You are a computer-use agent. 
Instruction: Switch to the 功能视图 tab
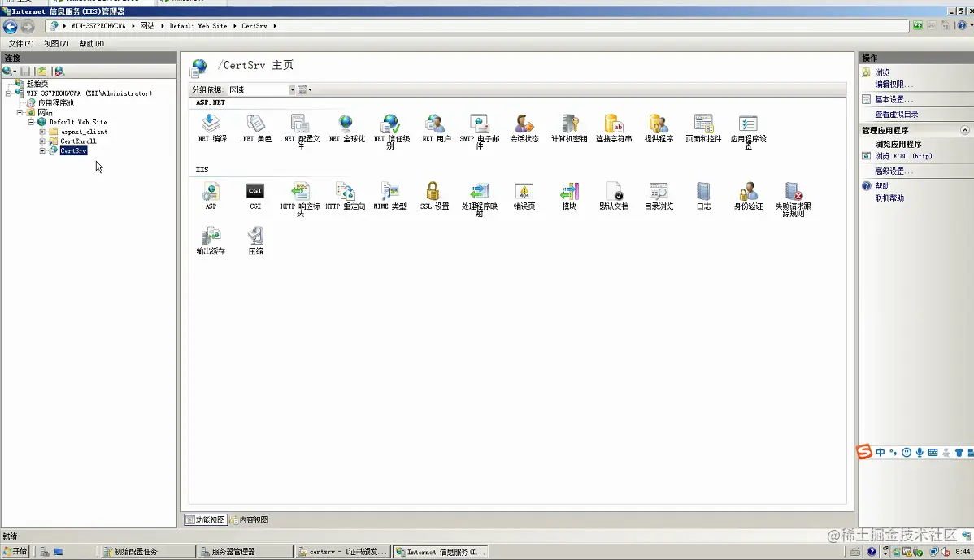(x=206, y=519)
